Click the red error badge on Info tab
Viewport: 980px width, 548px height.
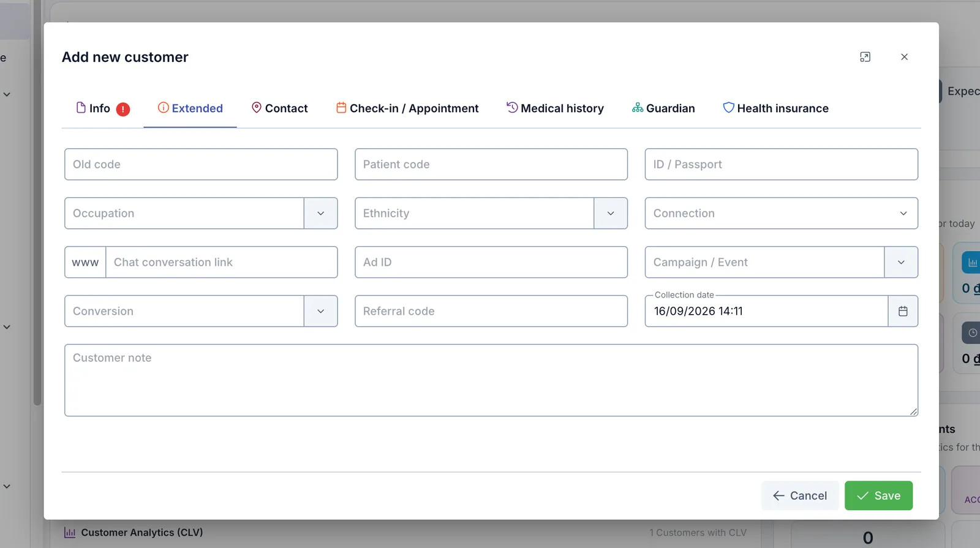[123, 109]
